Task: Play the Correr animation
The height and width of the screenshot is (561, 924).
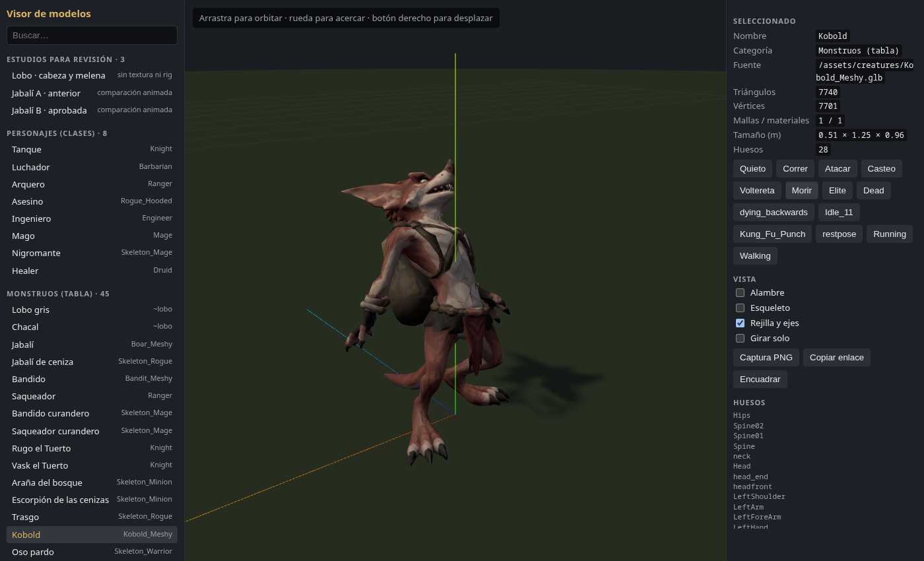Action: [x=795, y=168]
